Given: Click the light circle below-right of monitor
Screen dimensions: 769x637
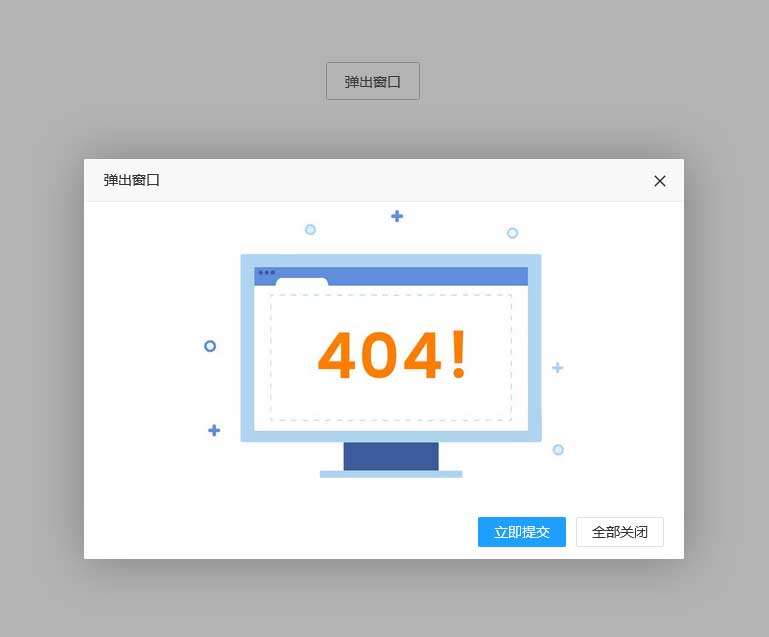Looking at the screenshot, I should pos(558,450).
